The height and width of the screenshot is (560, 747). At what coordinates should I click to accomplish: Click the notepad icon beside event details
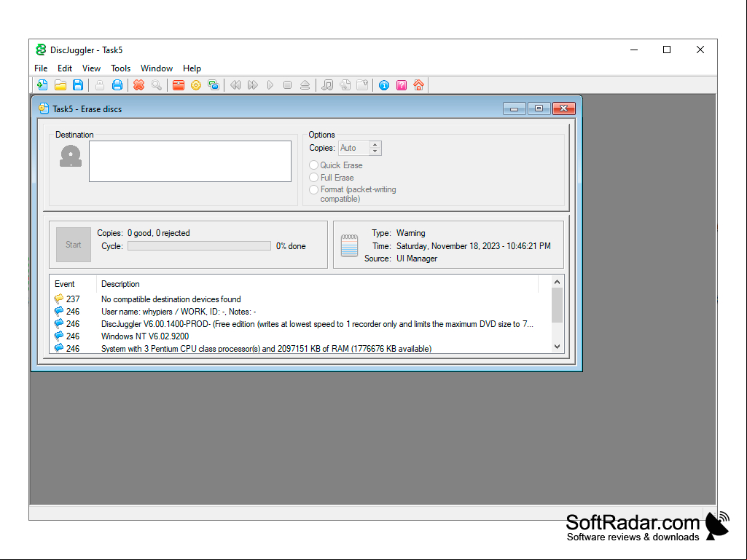(x=349, y=245)
